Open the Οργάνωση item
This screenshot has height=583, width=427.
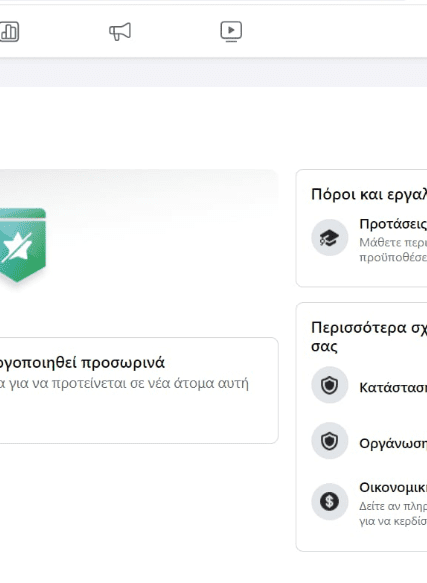pos(393,443)
